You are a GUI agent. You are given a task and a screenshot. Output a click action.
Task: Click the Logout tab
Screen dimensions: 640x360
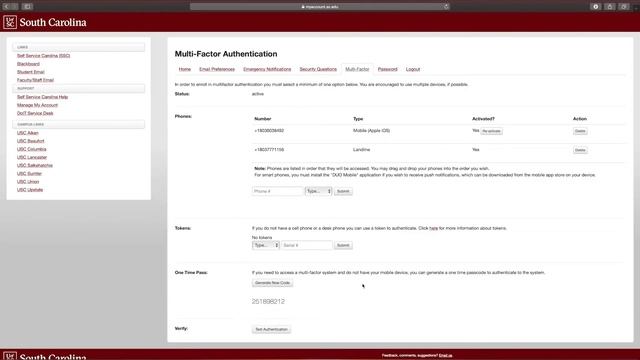pyautogui.click(x=413, y=69)
